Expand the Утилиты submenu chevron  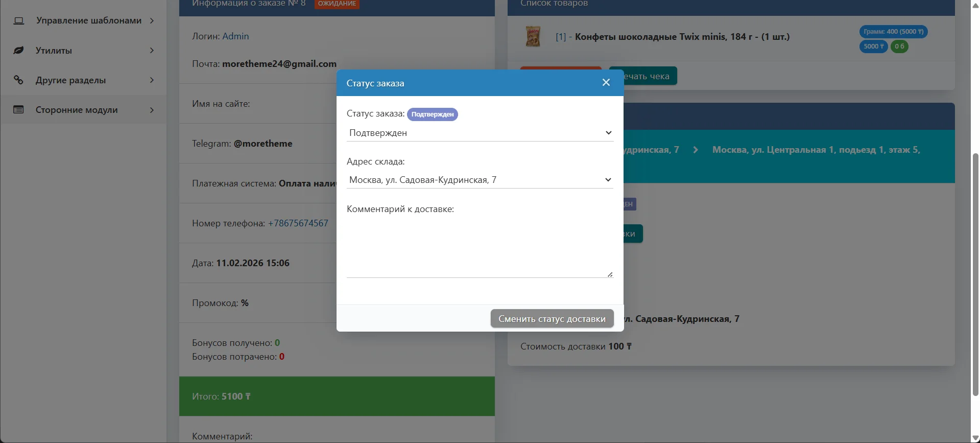[152, 51]
